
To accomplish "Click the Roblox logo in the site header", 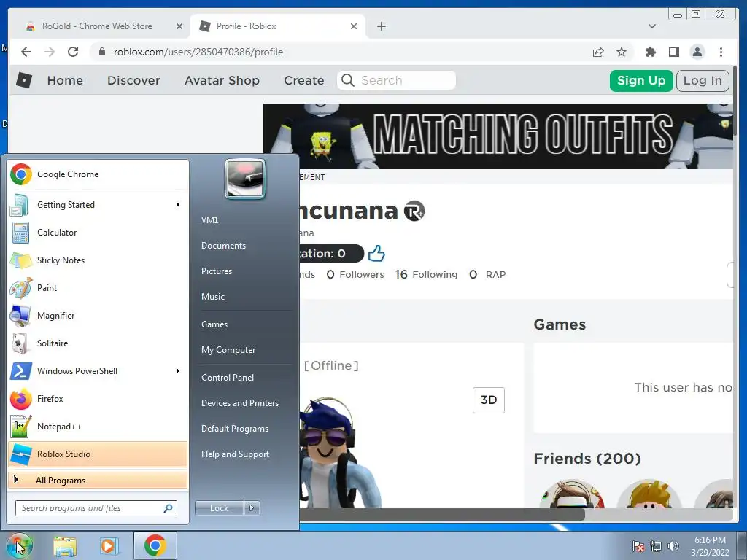I will pos(24,80).
